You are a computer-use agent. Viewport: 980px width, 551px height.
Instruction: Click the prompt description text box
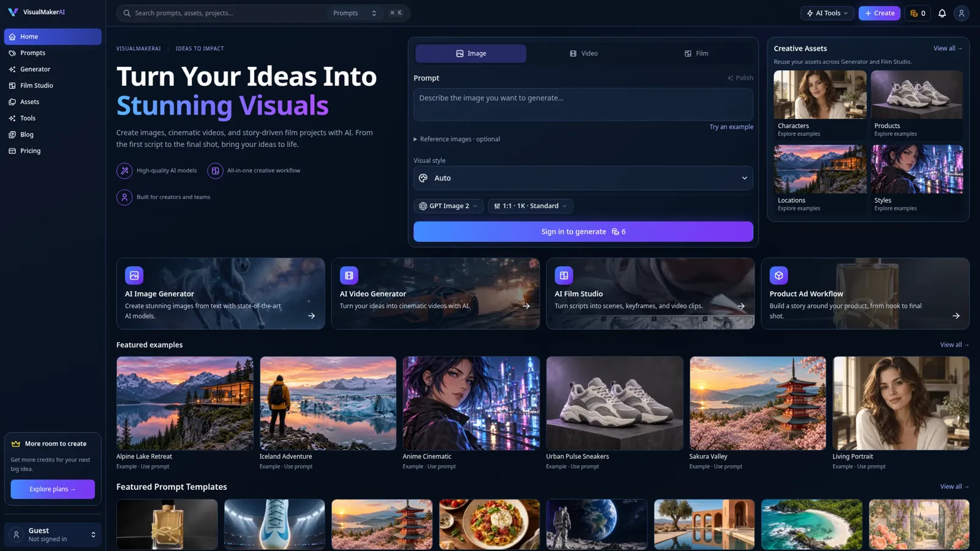coord(583,104)
